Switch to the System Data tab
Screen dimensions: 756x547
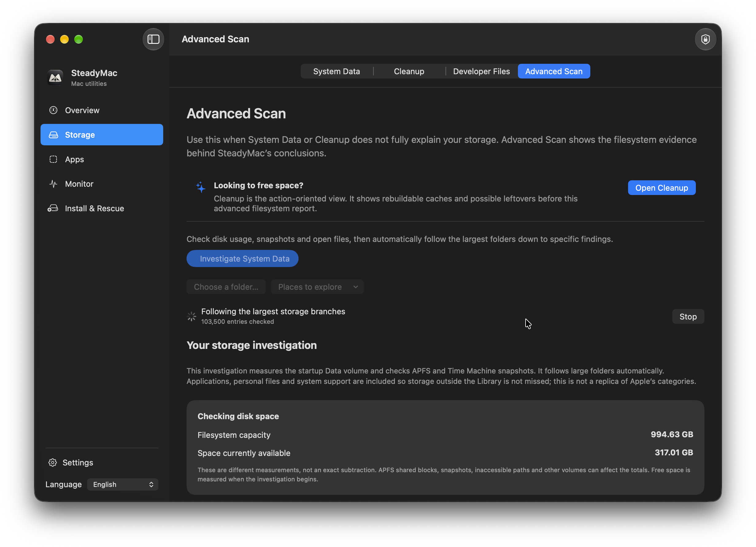pos(336,71)
